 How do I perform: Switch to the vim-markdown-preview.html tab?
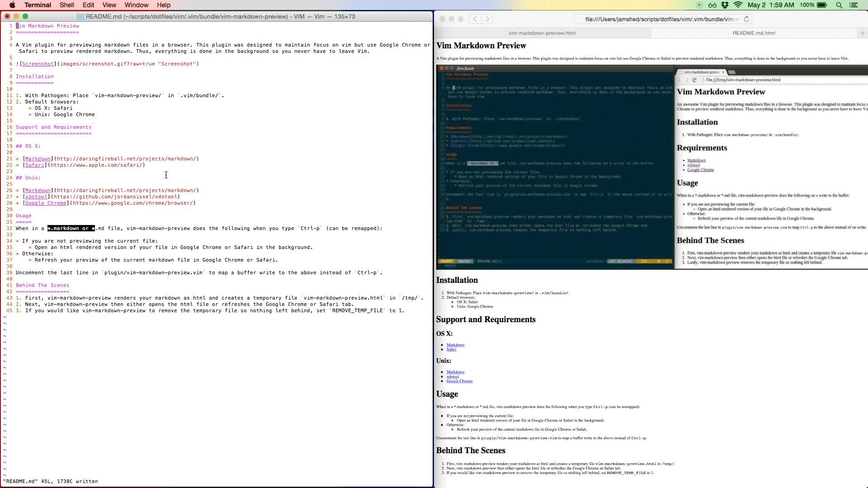(542, 33)
